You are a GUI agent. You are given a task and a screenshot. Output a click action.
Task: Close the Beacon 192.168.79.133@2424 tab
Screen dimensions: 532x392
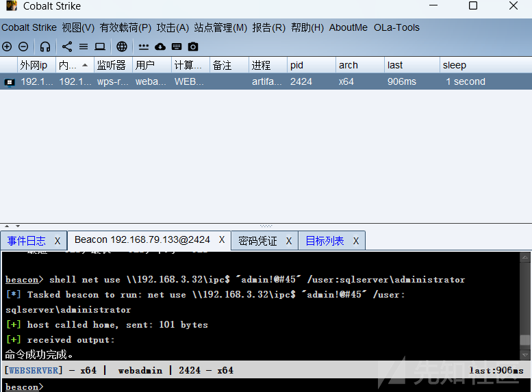[x=222, y=239]
